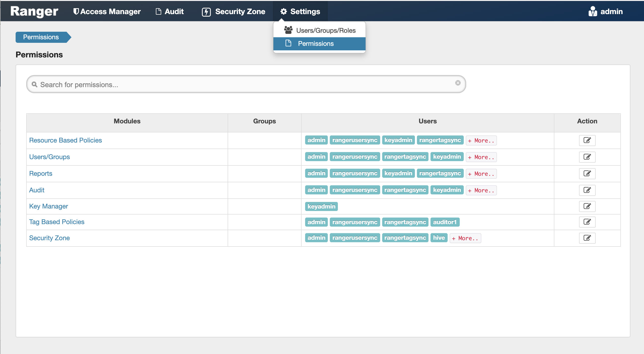Open Settings menu in top navigation
This screenshot has width=644, height=354.
click(x=300, y=11)
